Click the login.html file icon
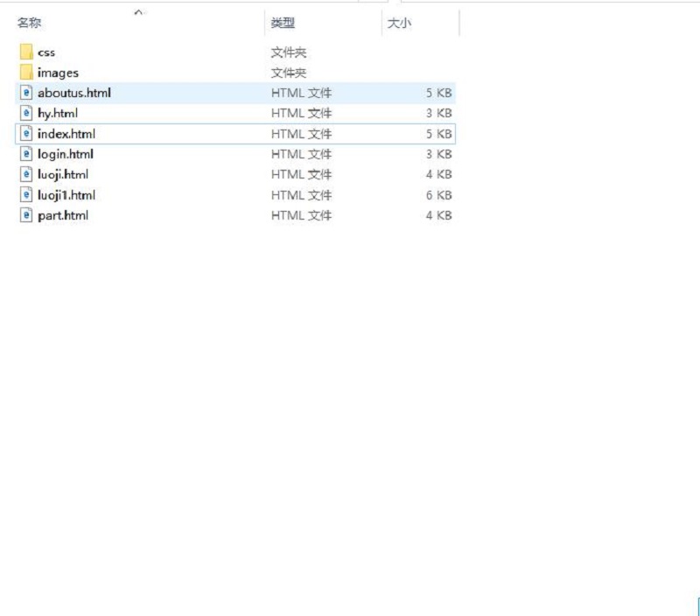 pyautogui.click(x=26, y=154)
